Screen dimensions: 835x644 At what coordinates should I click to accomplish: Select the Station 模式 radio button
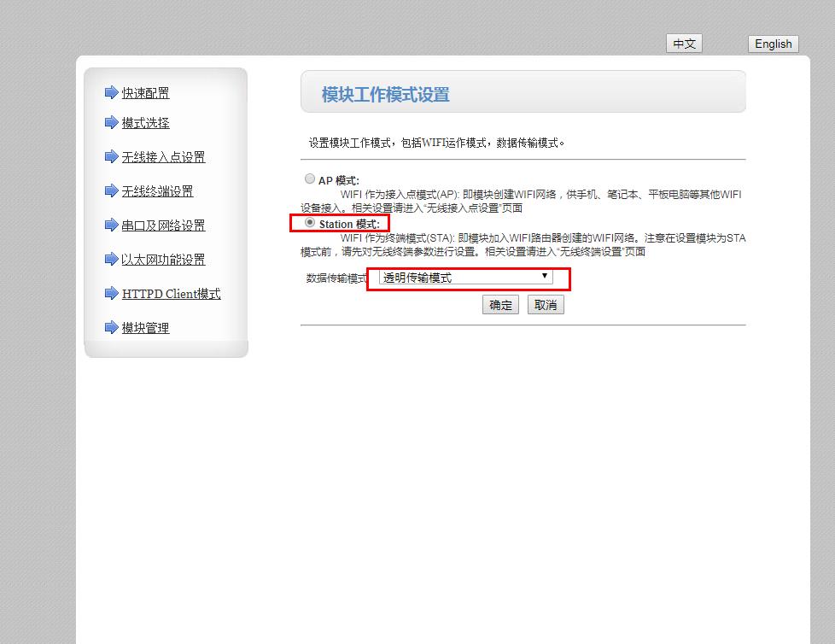click(310, 223)
